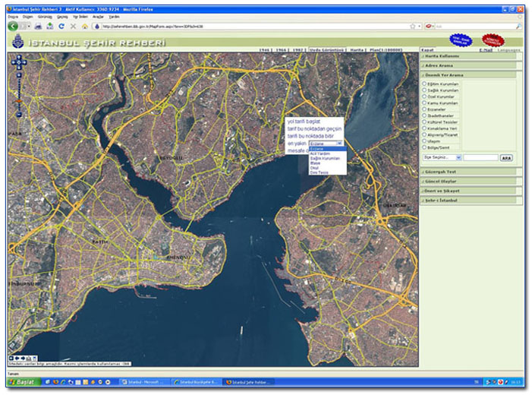Viewport: 532px width, 395px height.
Task: Click first icon in map bottom-left toolbar
Action: [11, 359]
